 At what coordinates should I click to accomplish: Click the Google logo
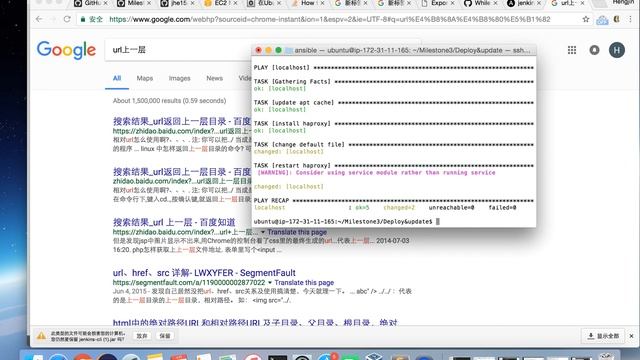click(x=66, y=50)
